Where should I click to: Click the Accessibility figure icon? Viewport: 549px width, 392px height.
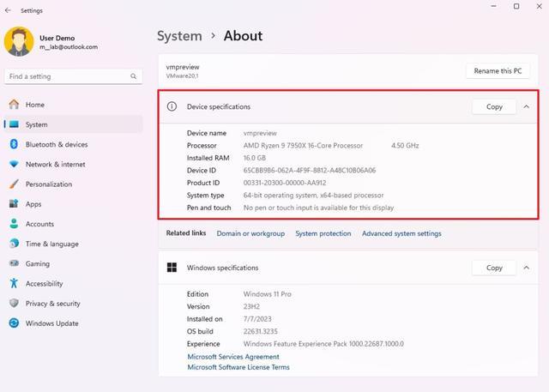pos(14,283)
